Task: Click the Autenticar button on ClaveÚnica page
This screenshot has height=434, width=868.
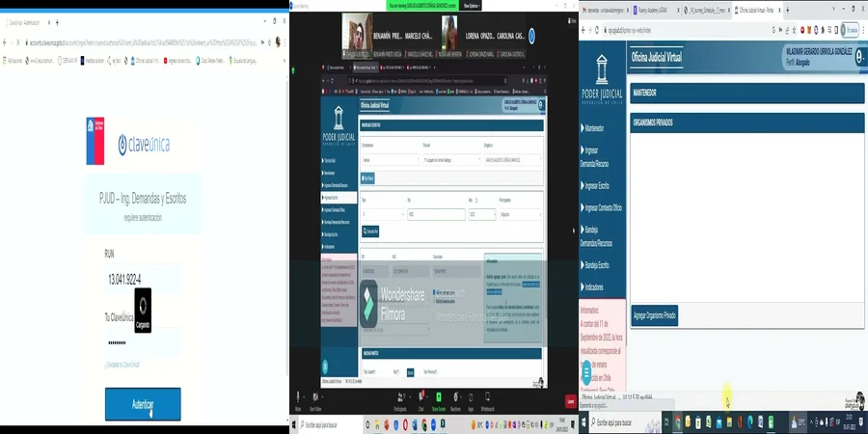Action: (x=143, y=404)
